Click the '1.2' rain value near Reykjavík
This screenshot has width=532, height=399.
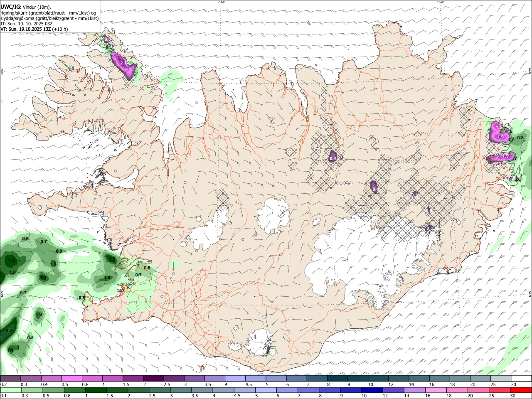111,259
